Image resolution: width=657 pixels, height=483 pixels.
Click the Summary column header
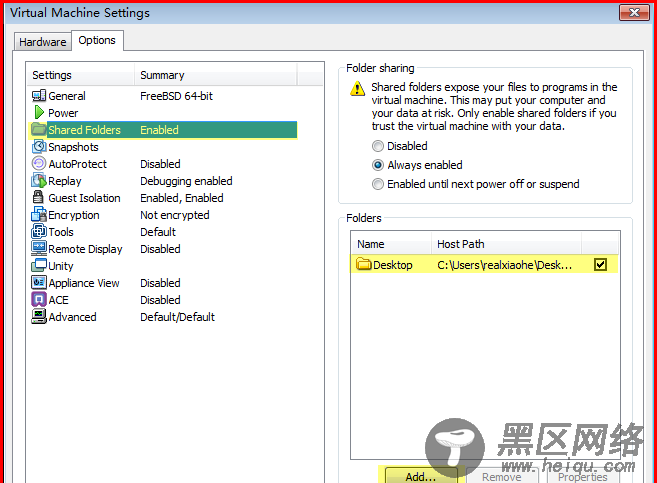216,75
